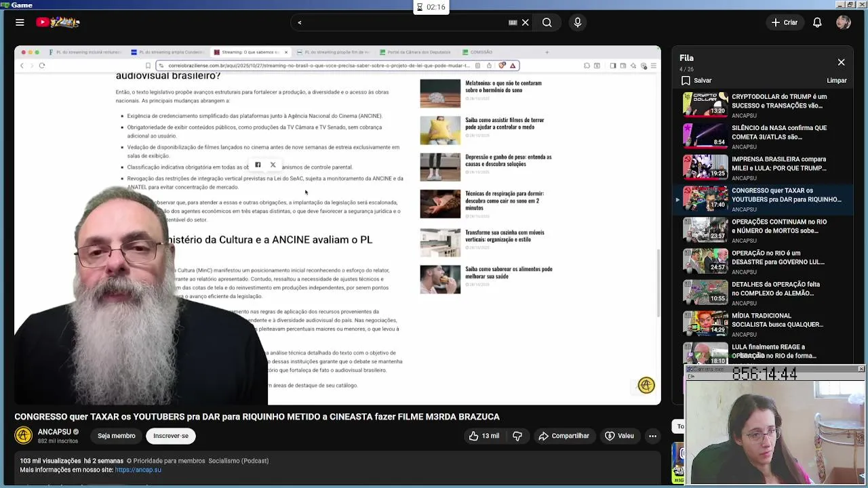Reload the page in the video browser
Image resolution: width=868 pixels, height=488 pixels.
(x=42, y=66)
